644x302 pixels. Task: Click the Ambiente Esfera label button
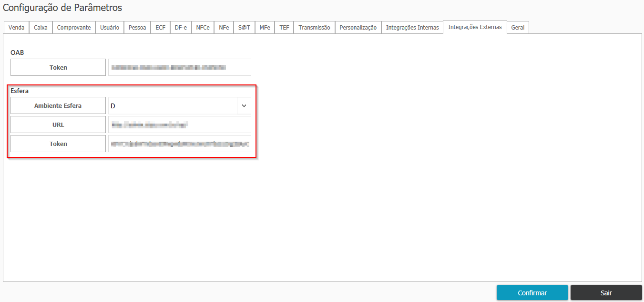(58, 105)
